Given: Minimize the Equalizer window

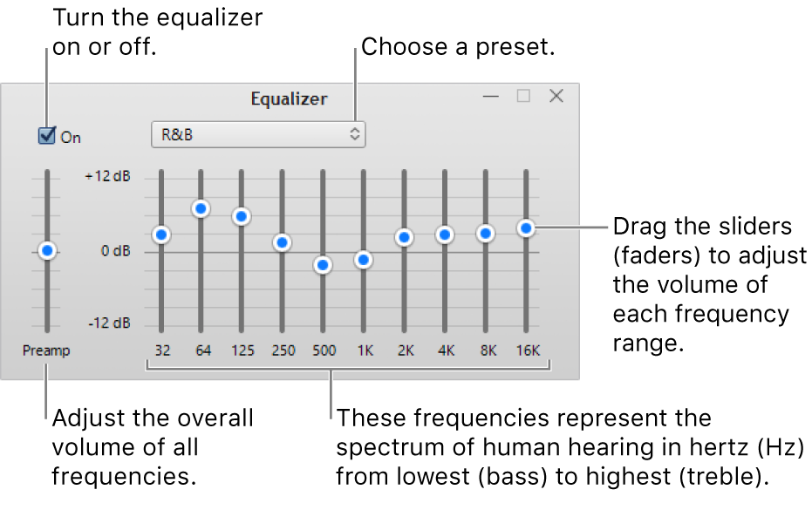Looking at the screenshot, I should coord(490,97).
